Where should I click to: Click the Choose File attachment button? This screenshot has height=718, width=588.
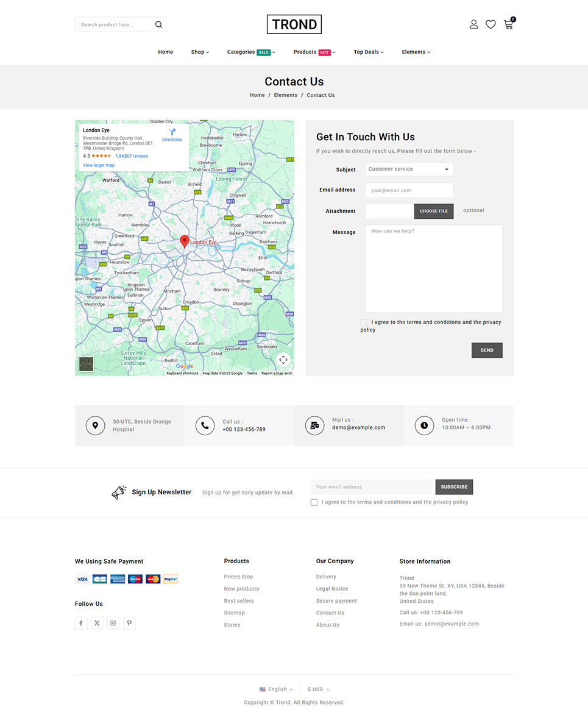[434, 211]
